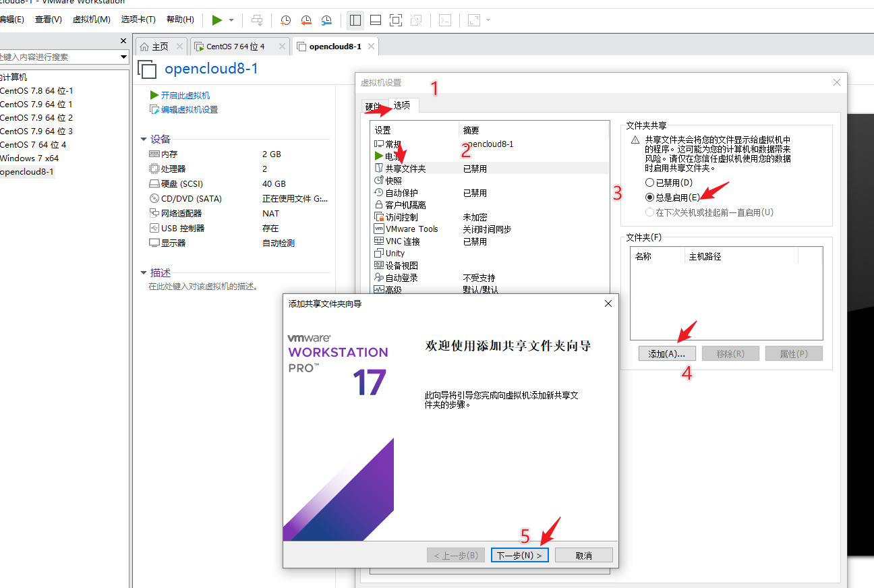Open the 编辑(E) menu
The height and width of the screenshot is (588, 874).
tap(11, 20)
